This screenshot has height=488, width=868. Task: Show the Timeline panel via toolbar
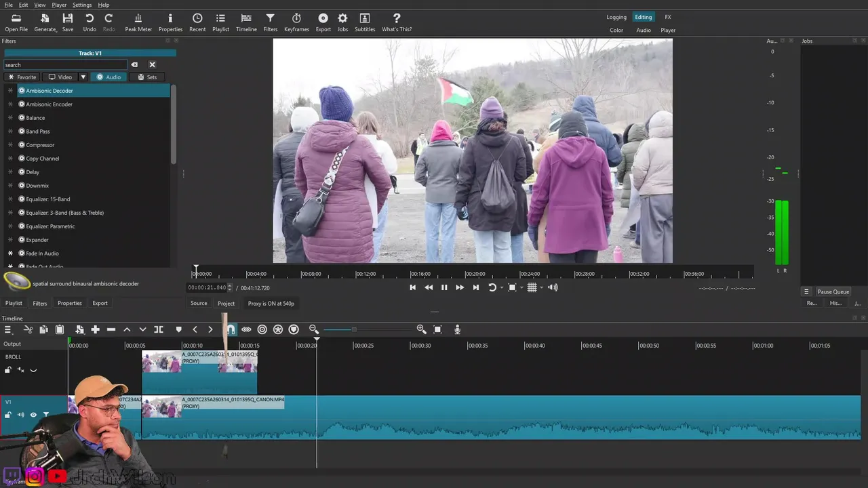pyautogui.click(x=246, y=22)
